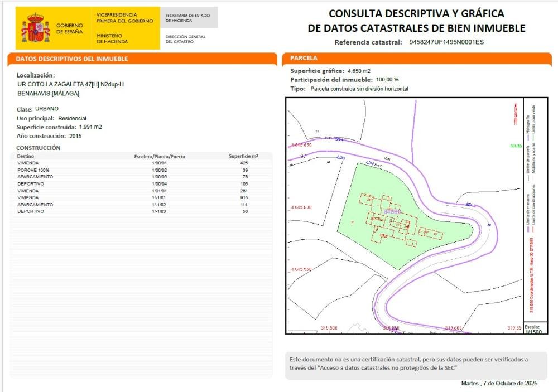Click the Secretaría de Estado de Hacienda box
Screen dimensions: 558x392
[188, 18]
